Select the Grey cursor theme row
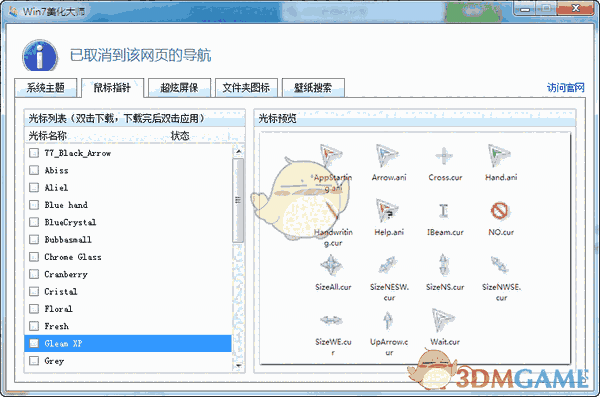 click(x=128, y=361)
